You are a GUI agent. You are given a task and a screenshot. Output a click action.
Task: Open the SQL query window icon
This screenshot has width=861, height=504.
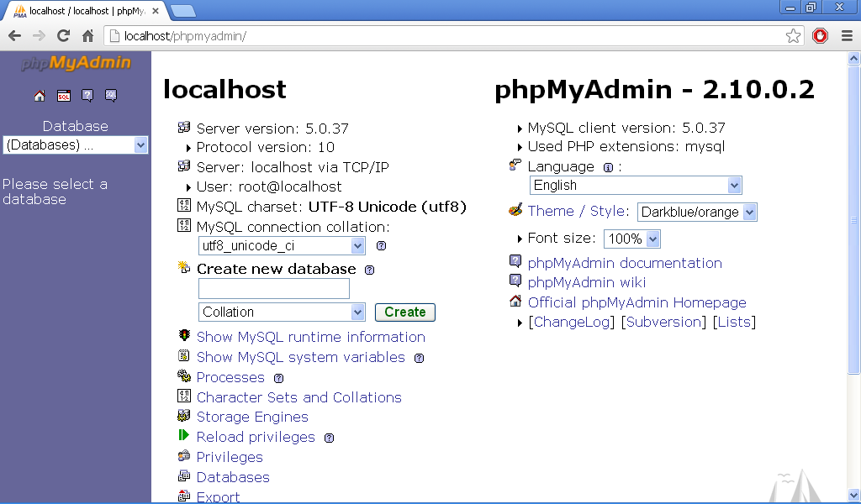(64, 96)
